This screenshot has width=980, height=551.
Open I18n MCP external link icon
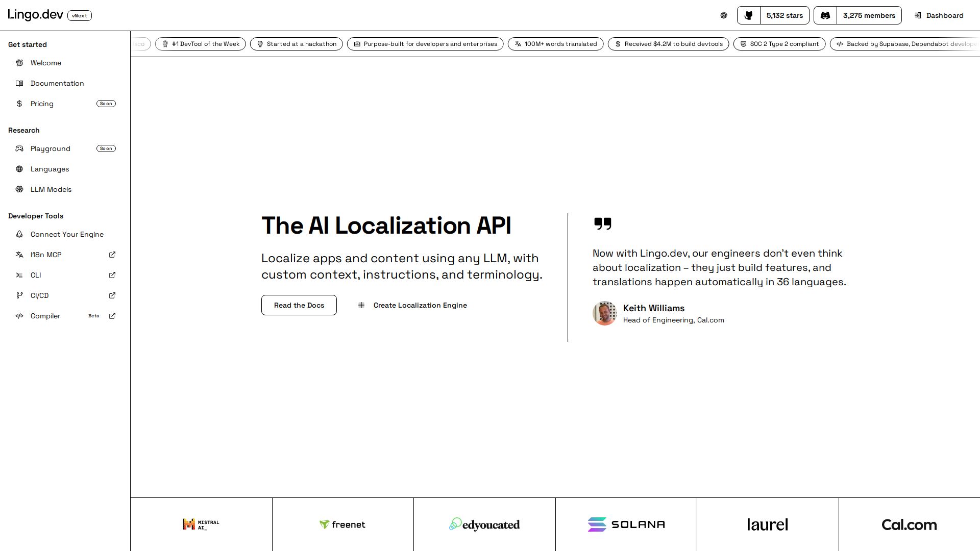[112, 255]
